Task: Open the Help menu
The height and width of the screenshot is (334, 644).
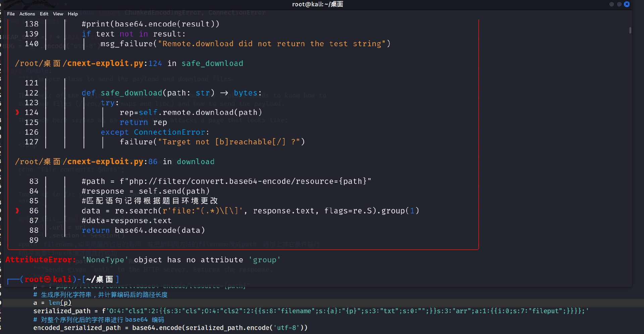Action: click(73, 14)
